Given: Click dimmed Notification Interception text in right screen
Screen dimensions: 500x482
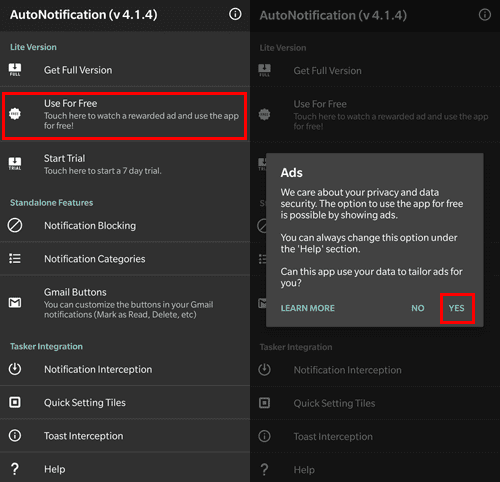Looking at the screenshot, I should pos(348,370).
